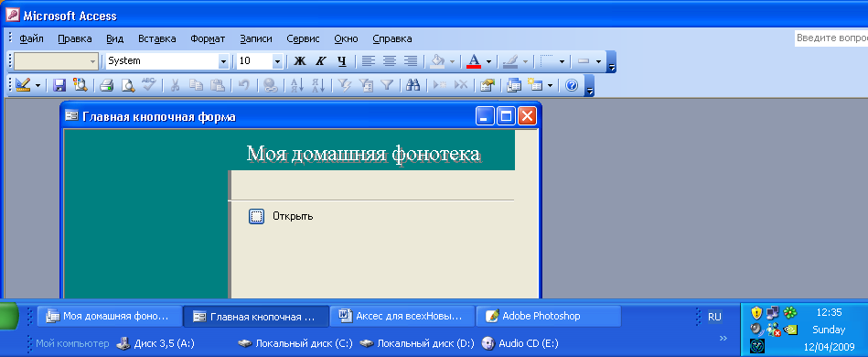Click the Properties toolbar icon

click(x=488, y=85)
